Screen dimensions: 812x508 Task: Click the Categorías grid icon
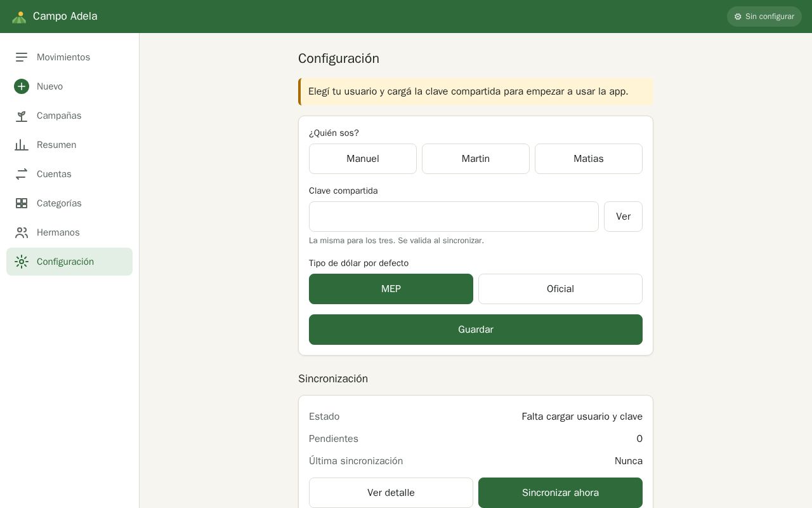22,203
